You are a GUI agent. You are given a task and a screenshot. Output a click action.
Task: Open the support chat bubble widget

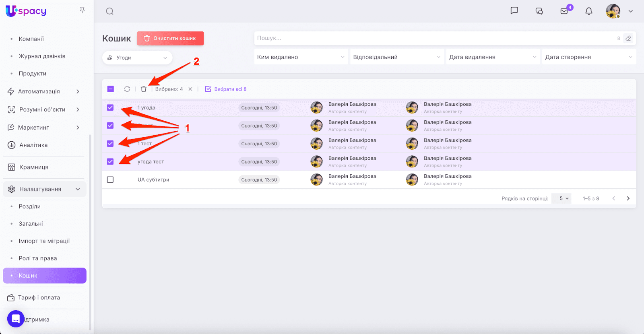pyautogui.click(x=16, y=319)
